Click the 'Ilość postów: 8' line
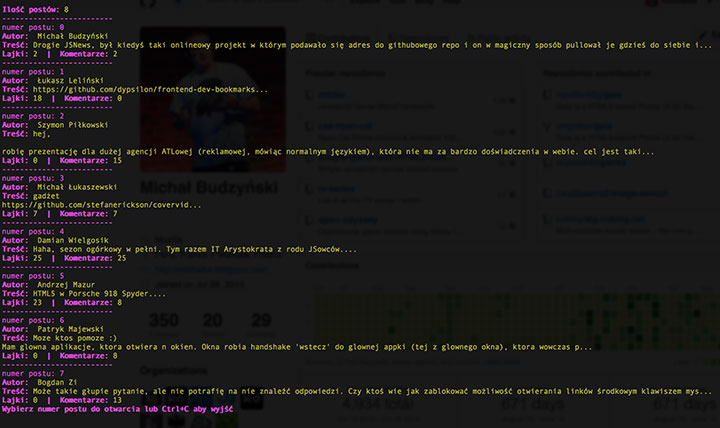The image size is (720, 428). point(35,9)
